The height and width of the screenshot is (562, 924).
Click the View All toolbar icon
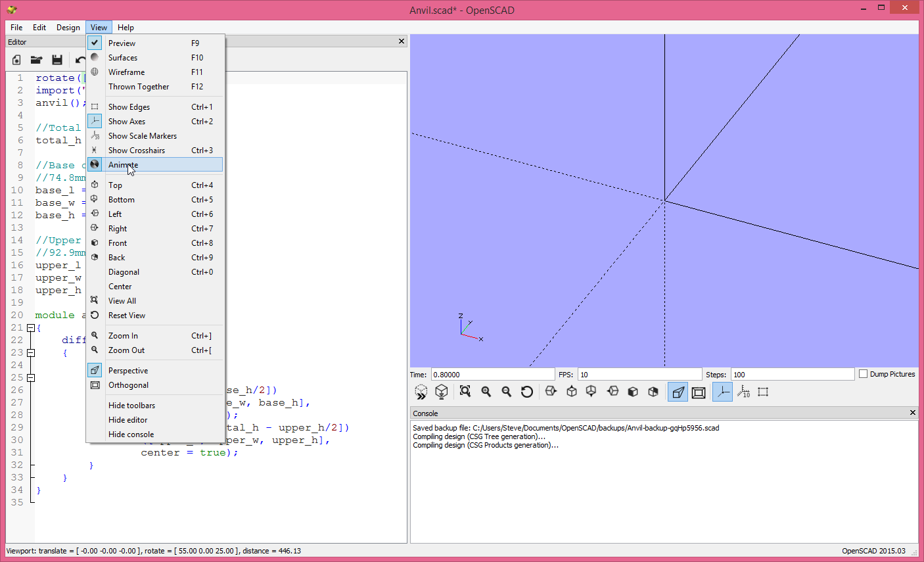tap(465, 391)
